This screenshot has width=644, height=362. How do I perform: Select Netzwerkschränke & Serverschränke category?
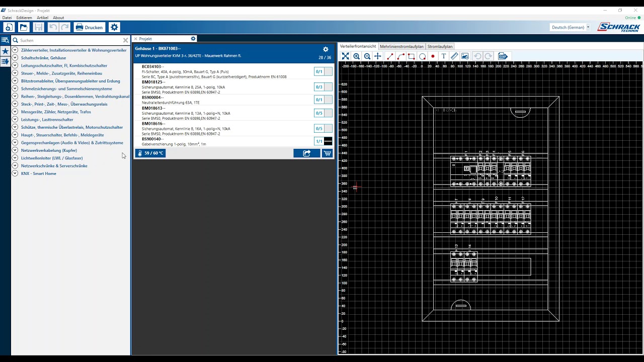(x=54, y=166)
